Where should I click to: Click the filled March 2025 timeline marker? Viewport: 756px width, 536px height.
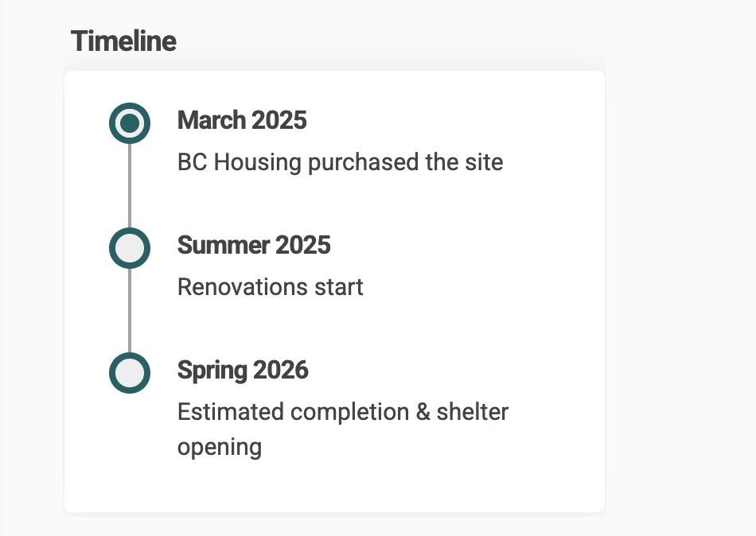click(x=130, y=123)
